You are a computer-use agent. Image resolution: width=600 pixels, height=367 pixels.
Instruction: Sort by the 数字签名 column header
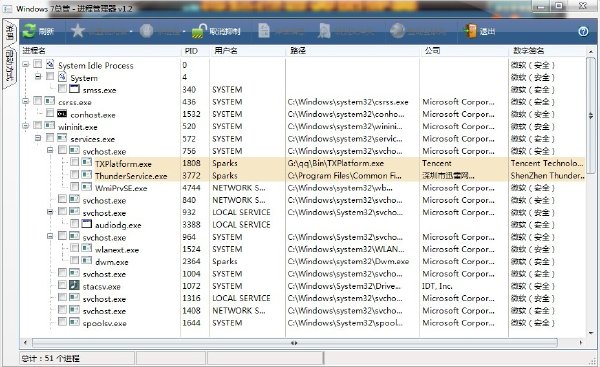547,51
